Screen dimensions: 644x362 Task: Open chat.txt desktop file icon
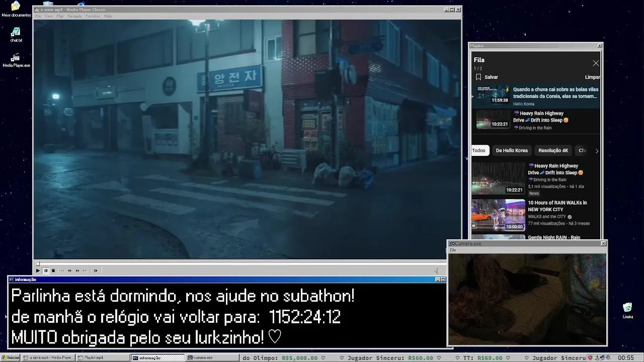pyautogui.click(x=16, y=35)
